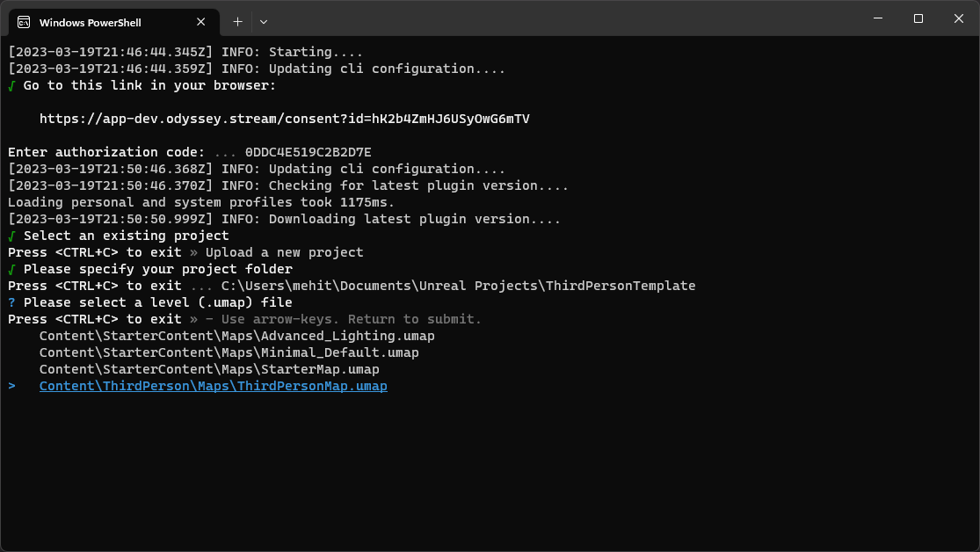The height and width of the screenshot is (552, 980).
Task: Open a new terminal tab with plus button
Action: [x=237, y=22]
